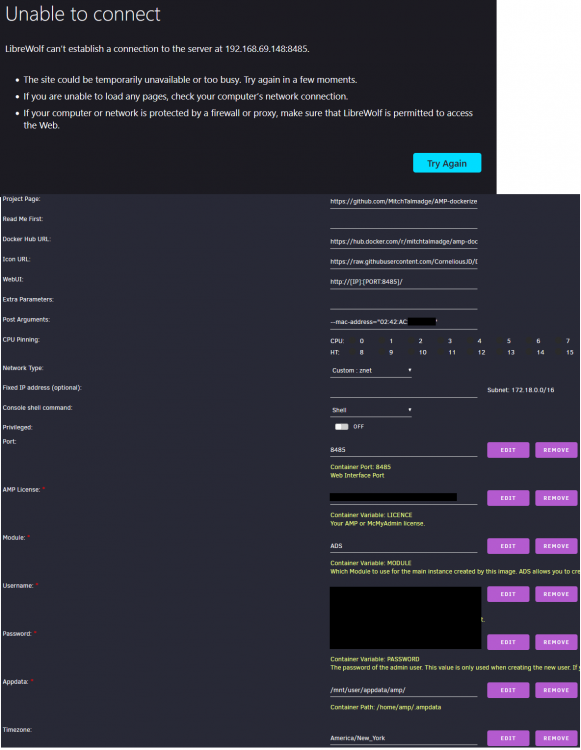
Task: Click the AMP License input field
Action: click(x=403, y=498)
